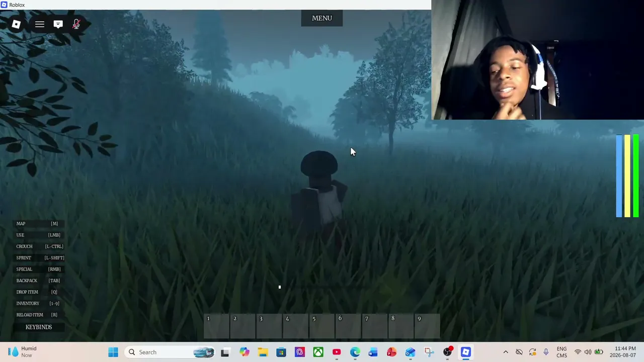The image size is (644, 362).
Task: Open the volume control in tray
Action: pyautogui.click(x=588, y=352)
